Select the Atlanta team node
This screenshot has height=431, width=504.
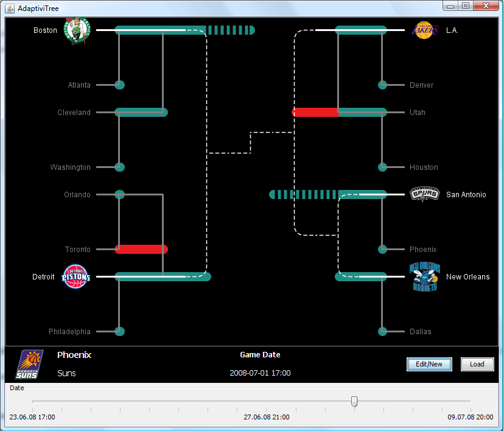[x=119, y=85]
